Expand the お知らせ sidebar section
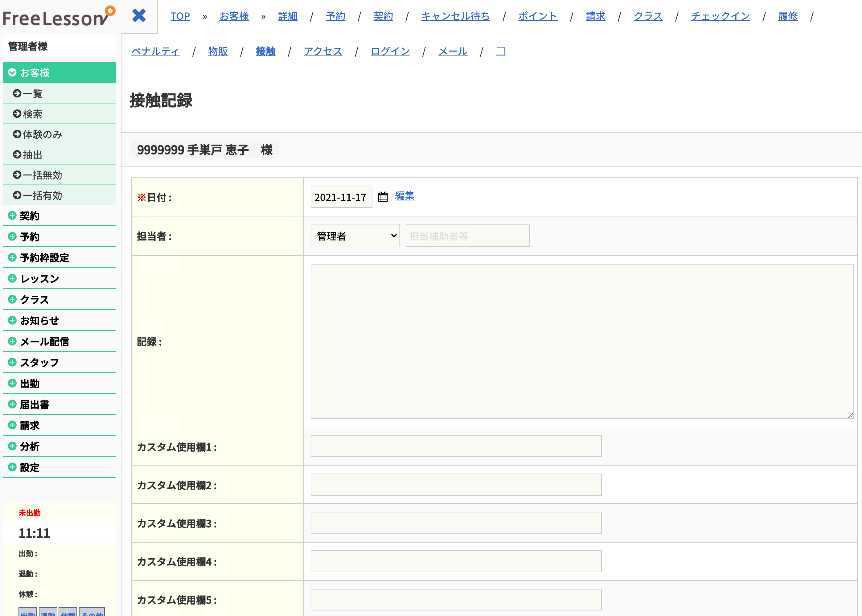Screen dimensions: 862x616 pos(59,321)
